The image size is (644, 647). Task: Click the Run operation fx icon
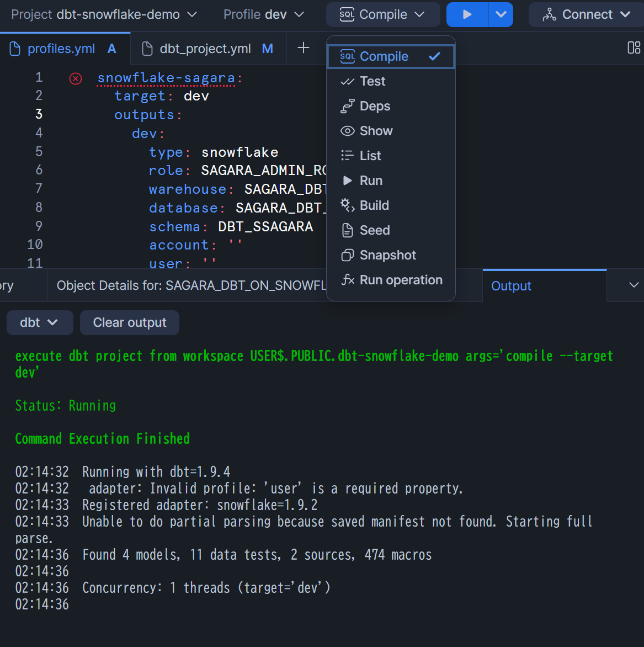coord(348,280)
